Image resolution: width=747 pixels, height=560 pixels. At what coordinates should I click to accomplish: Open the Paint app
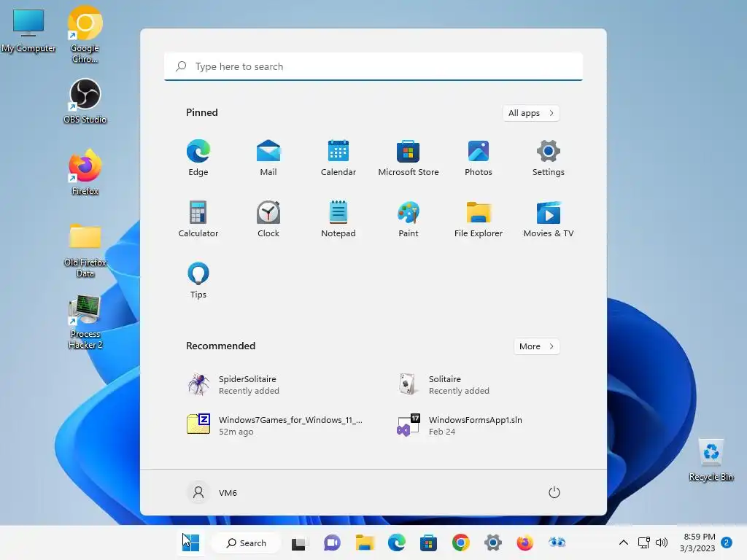pyautogui.click(x=409, y=219)
